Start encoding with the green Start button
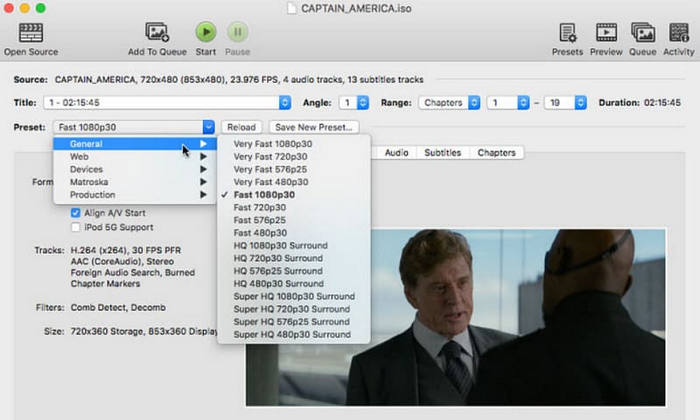700x420 pixels. point(206,32)
